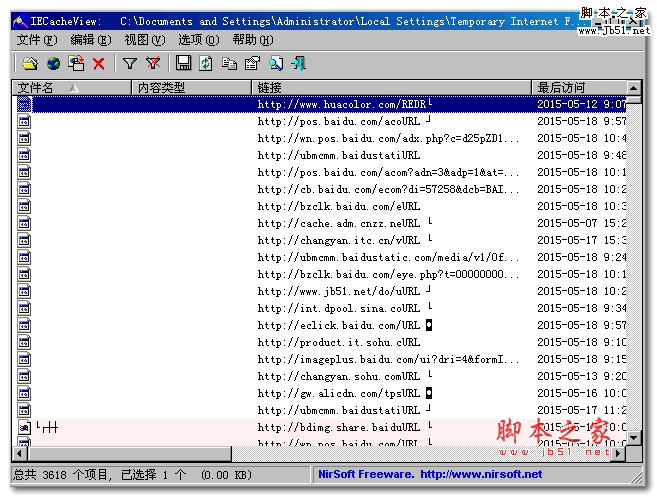Sort by 文件名 column header

pyautogui.click(x=71, y=88)
